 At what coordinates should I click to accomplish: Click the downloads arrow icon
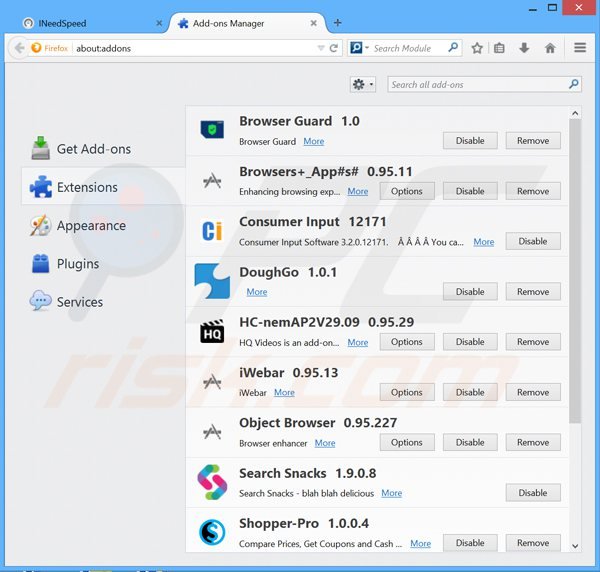(x=524, y=48)
